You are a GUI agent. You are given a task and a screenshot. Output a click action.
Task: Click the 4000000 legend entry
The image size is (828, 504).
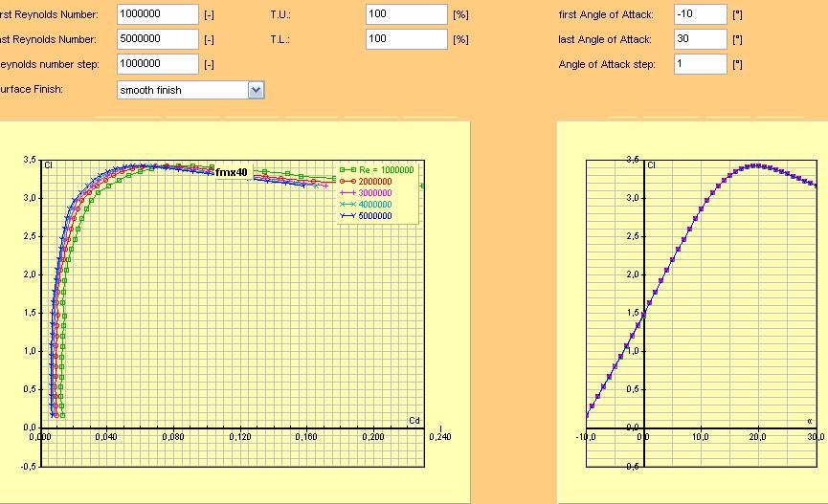(366, 205)
